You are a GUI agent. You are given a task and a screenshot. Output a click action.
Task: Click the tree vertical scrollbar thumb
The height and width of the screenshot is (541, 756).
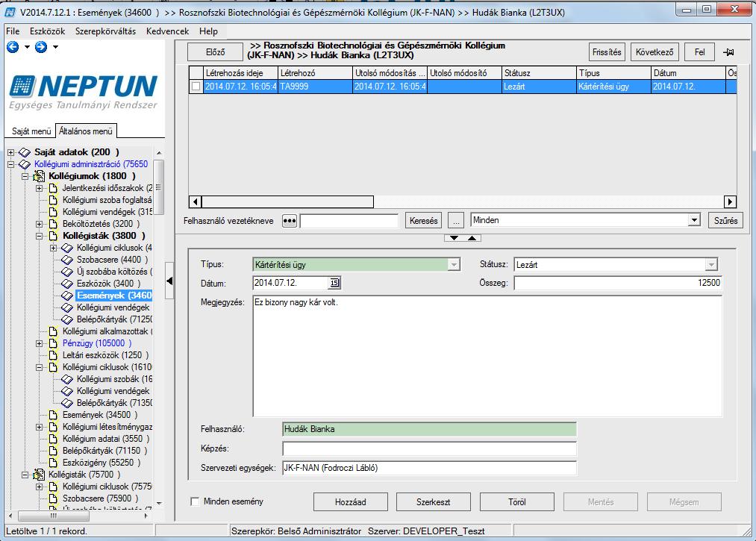point(159,187)
